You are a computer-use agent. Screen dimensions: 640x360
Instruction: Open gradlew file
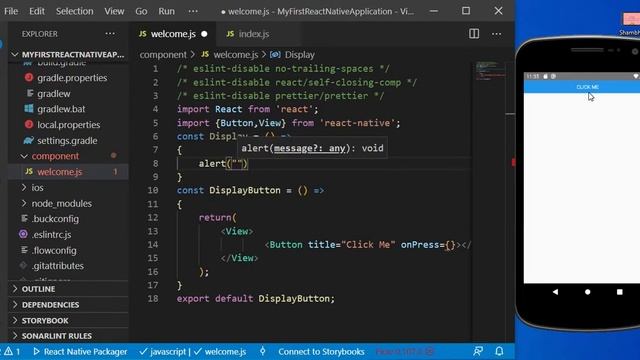53,93
